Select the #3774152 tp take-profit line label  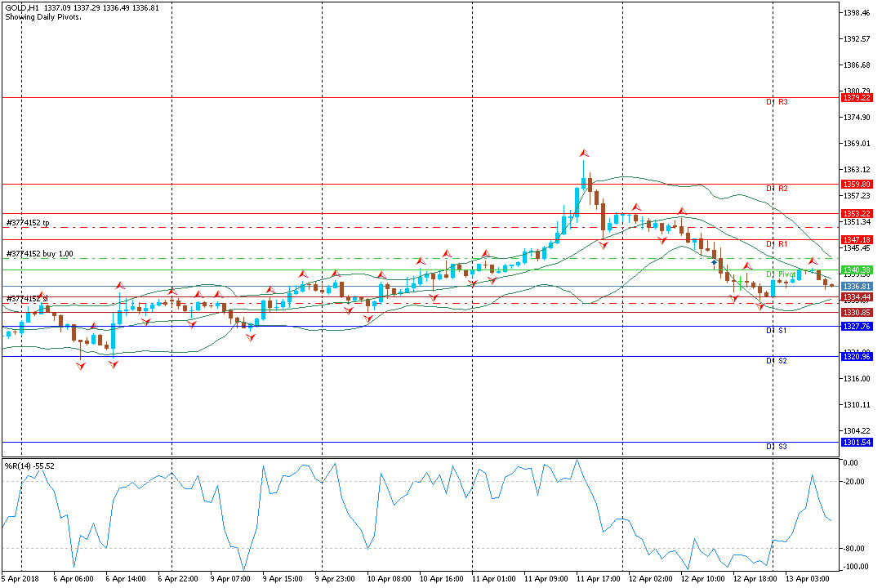coord(28,223)
